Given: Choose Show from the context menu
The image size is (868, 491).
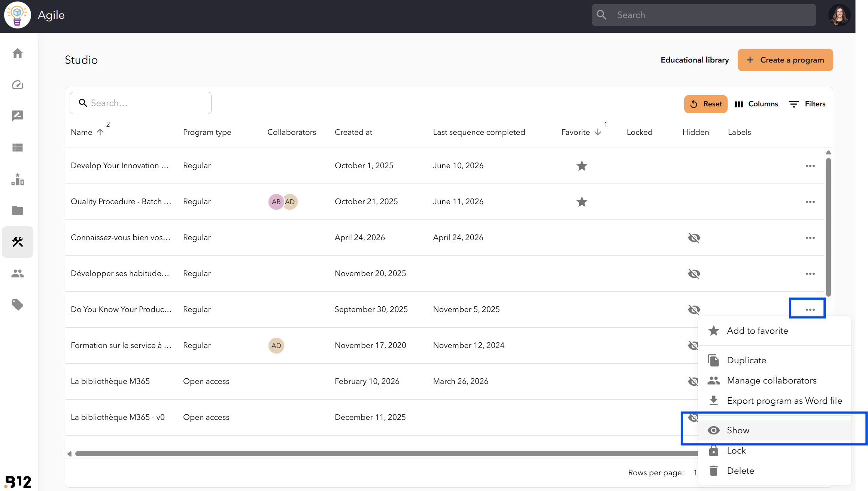Looking at the screenshot, I should click(774, 430).
